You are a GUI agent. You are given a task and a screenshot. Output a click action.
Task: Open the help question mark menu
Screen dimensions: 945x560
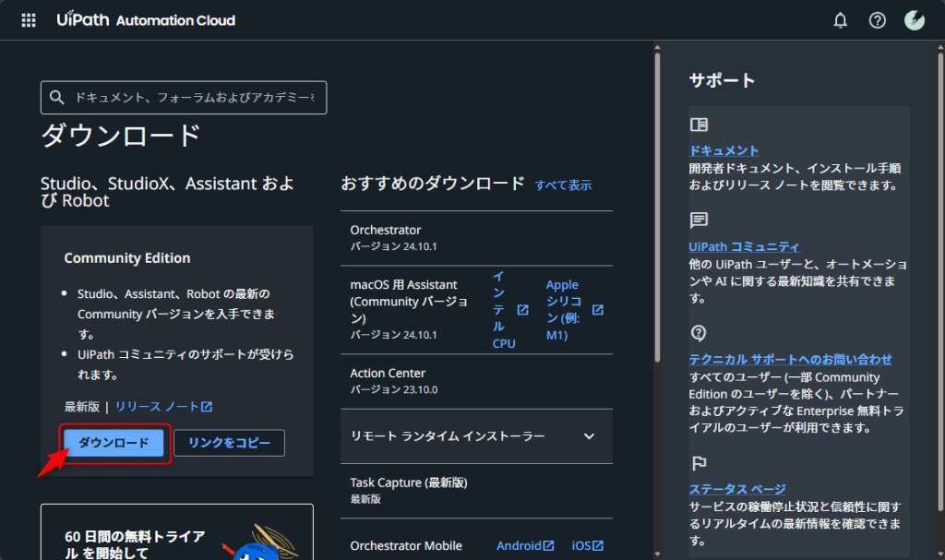tap(878, 20)
